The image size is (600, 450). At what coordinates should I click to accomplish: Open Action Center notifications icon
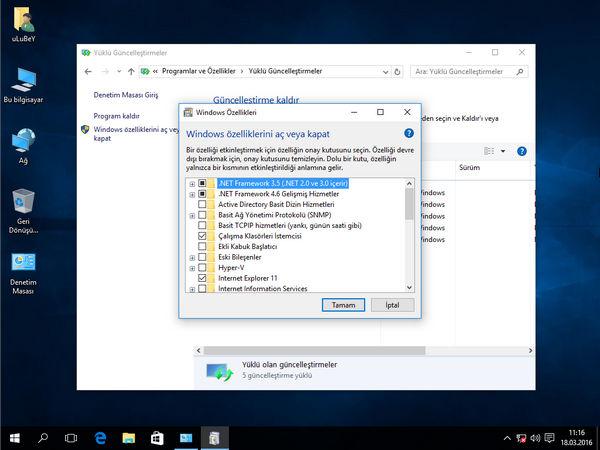tap(549, 438)
